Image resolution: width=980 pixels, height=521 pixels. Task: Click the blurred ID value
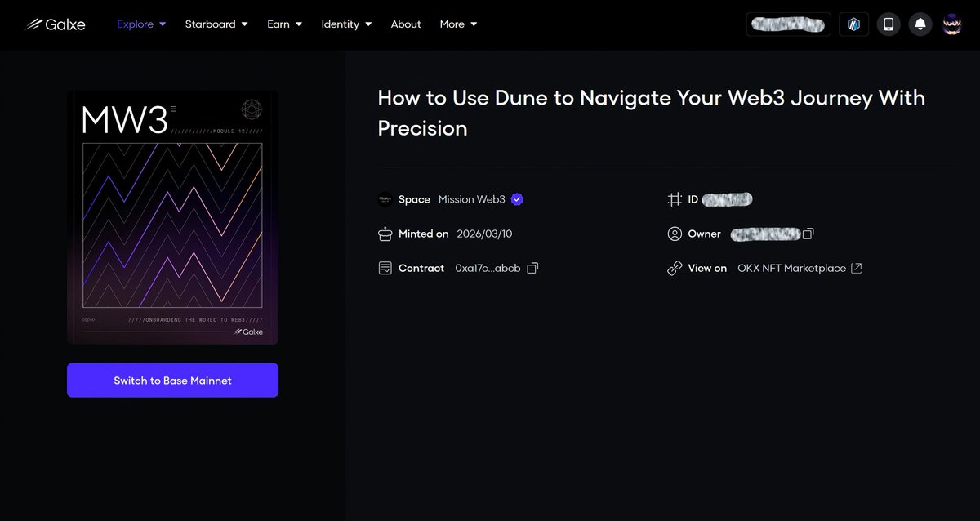[727, 199]
